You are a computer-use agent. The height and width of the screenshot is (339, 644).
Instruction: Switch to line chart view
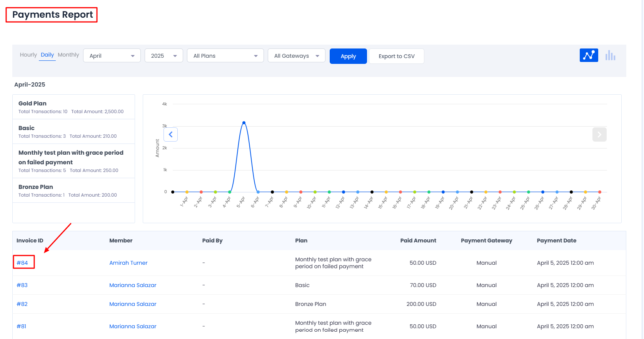tap(589, 55)
